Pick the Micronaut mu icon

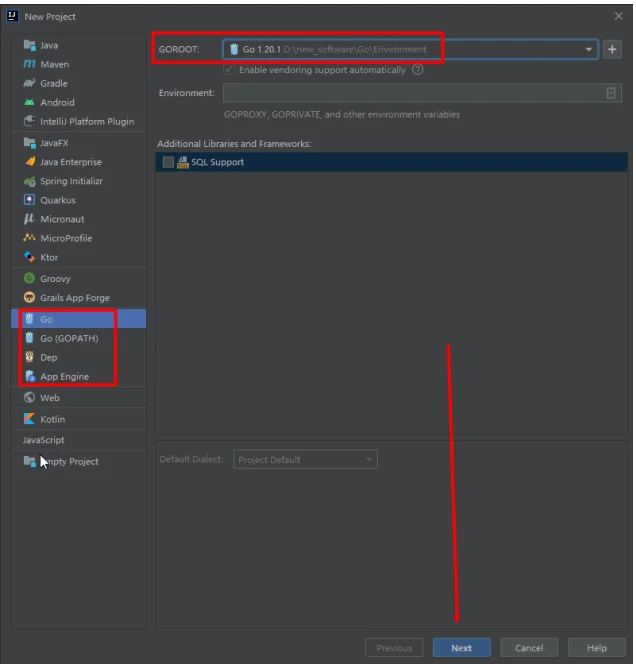(30, 219)
